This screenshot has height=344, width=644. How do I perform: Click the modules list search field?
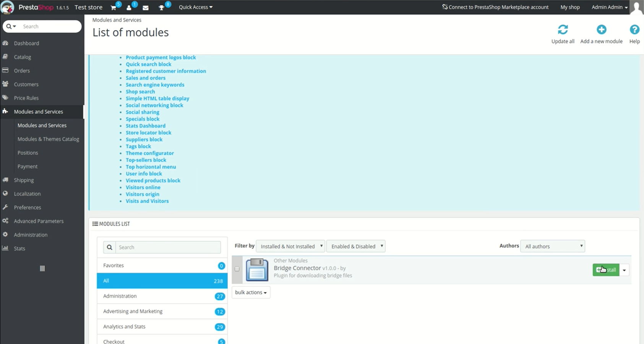[168, 247]
